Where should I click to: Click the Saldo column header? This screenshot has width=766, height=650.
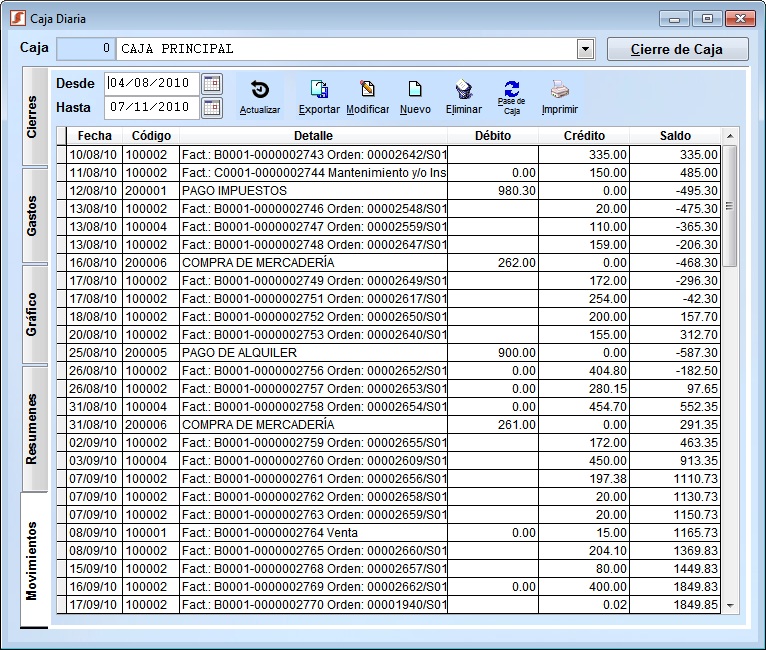click(674, 136)
